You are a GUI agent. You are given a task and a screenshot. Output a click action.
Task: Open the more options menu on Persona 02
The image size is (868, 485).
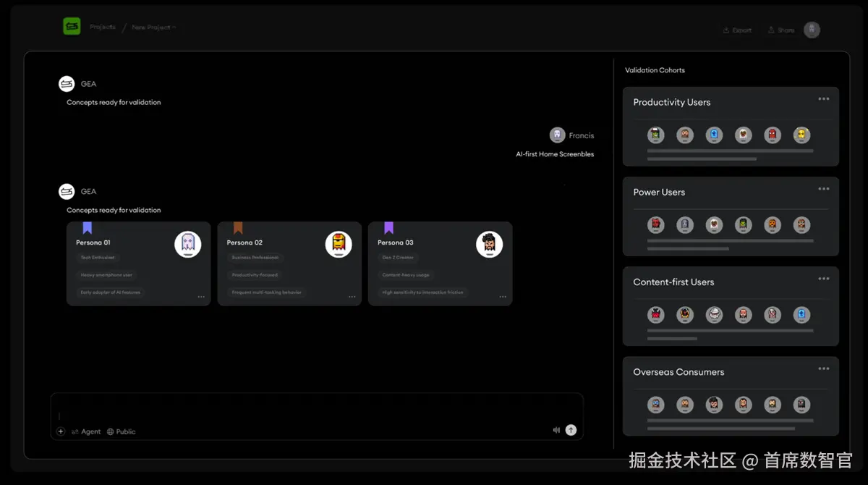tap(352, 297)
